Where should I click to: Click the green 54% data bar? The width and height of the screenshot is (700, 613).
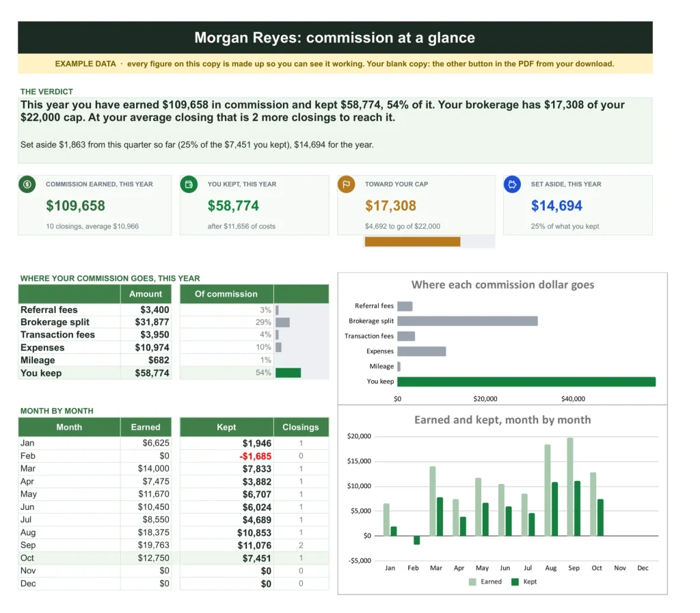[288, 372]
